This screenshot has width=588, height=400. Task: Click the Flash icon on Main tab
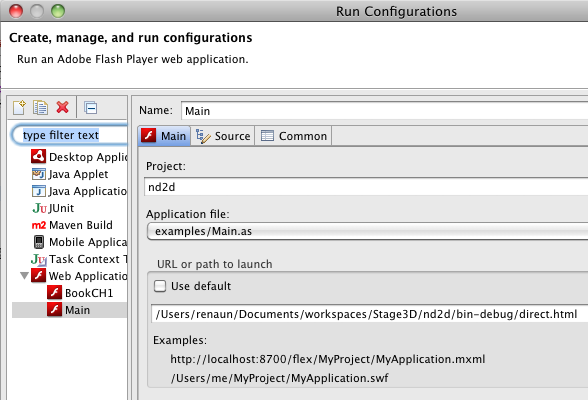coord(149,135)
